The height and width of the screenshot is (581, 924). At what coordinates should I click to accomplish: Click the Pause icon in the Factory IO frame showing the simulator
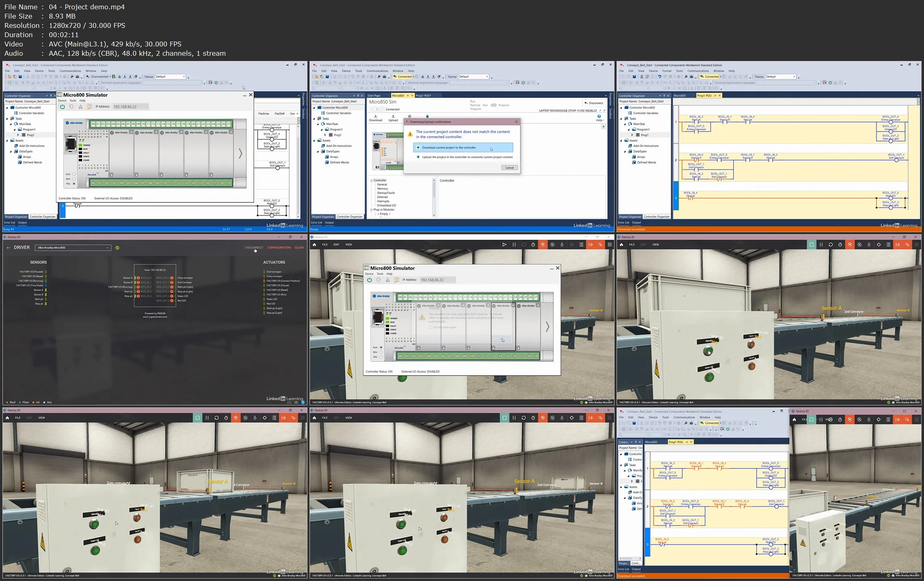pos(514,245)
